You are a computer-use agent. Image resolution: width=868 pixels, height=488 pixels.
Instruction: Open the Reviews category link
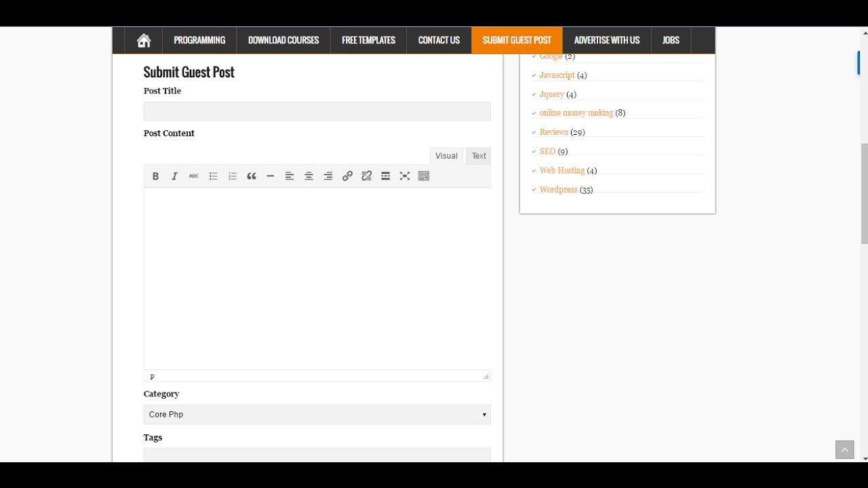[x=554, y=132]
